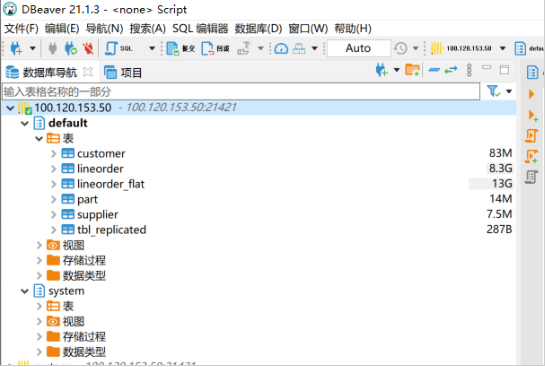
Task: Click the explain execution plan icon
Action: click(x=531, y=177)
